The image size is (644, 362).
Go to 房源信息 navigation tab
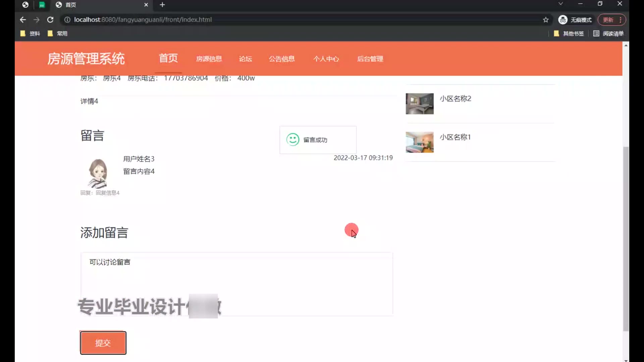209,59
